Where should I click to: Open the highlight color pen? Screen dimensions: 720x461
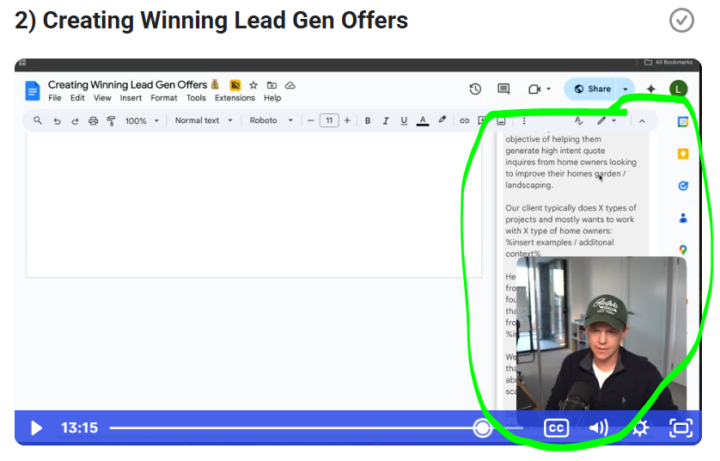click(x=442, y=120)
